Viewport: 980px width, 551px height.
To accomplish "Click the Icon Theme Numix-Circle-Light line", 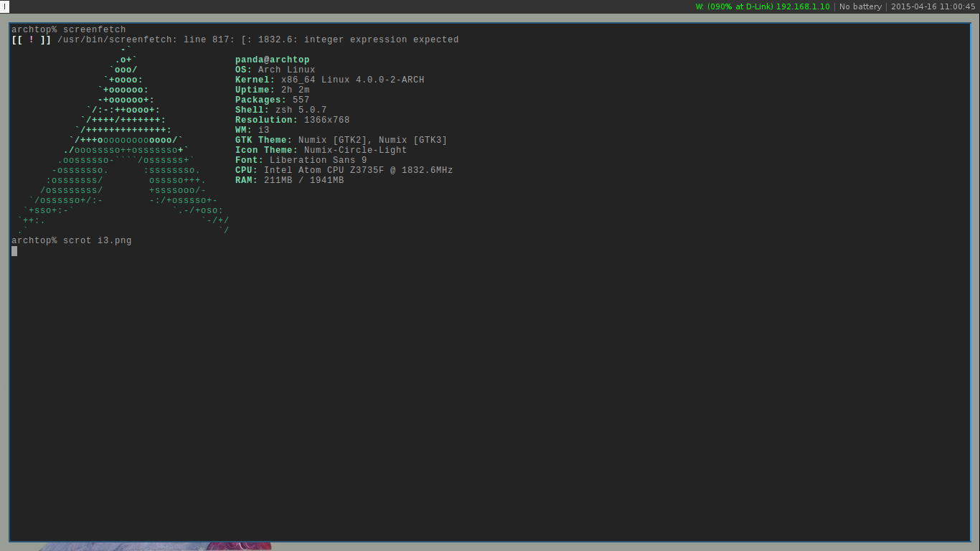I will pyautogui.click(x=321, y=150).
